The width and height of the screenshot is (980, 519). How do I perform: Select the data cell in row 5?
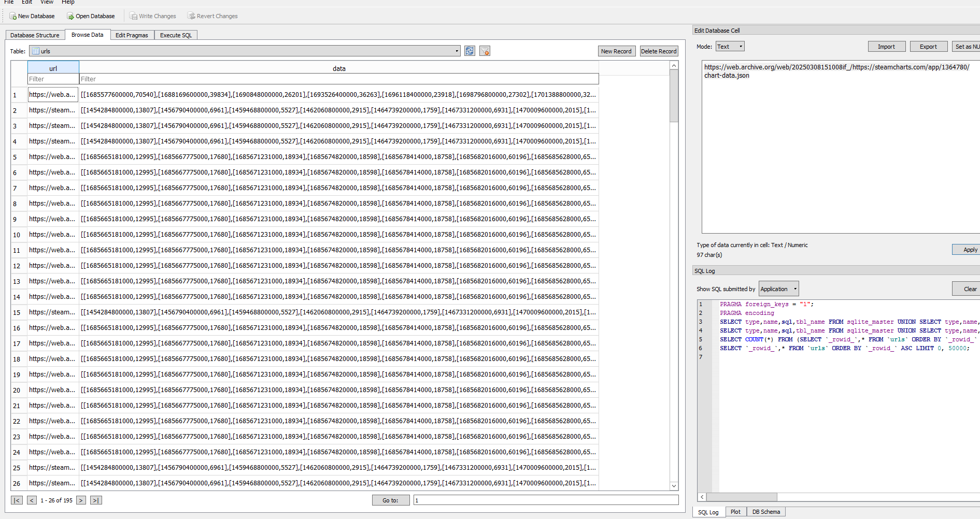[339, 157]
